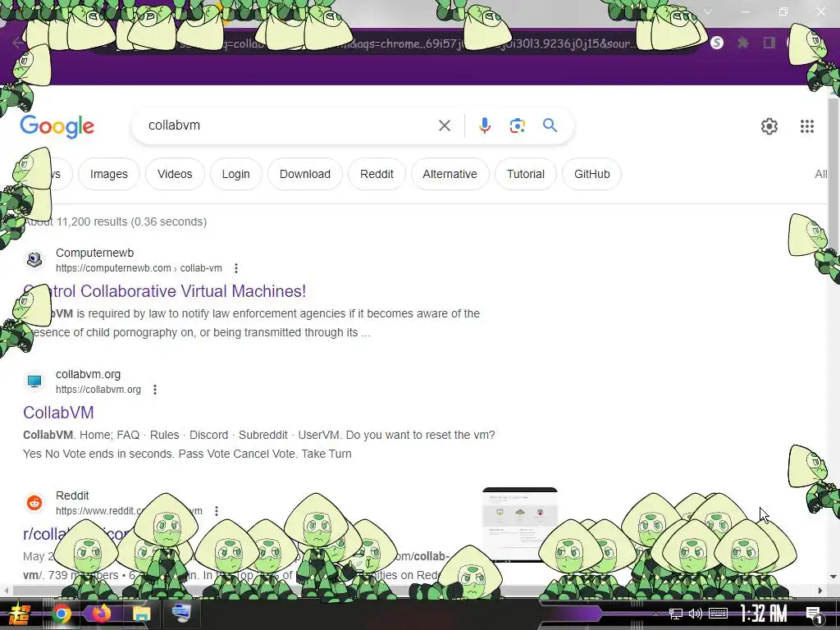Click the Reddit favicon
The width and height of the screenshot is (840, 630).
pyautogui.click(x=34, y=503)
